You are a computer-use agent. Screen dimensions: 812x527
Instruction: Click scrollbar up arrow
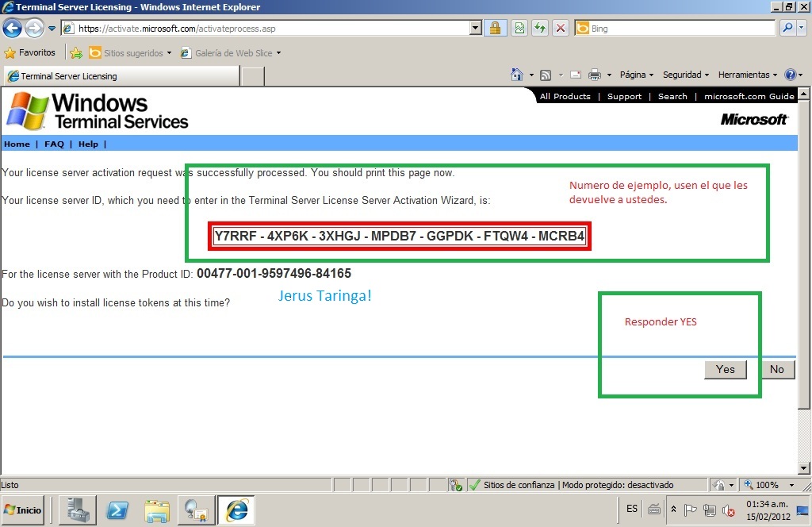pyautogui.click(x=804, y=94)
